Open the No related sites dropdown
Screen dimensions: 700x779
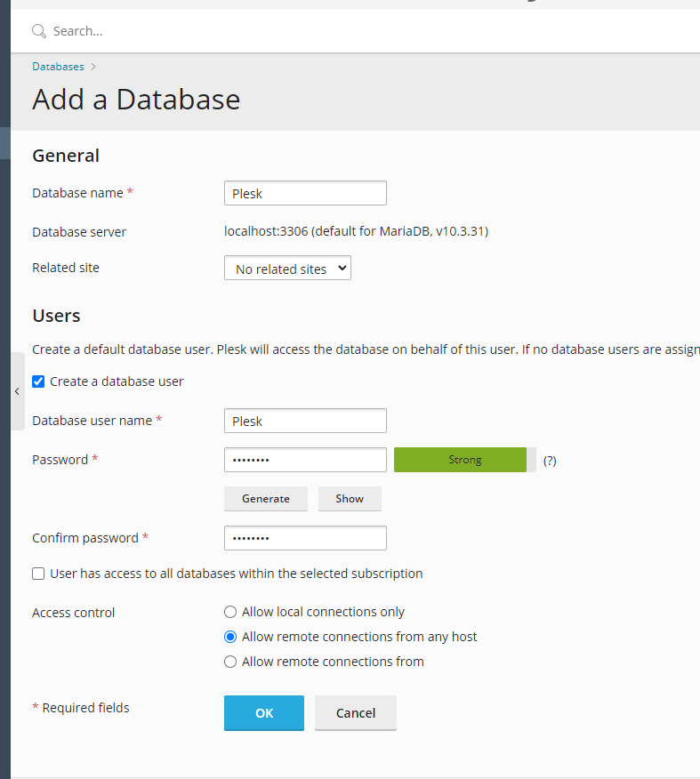click(x=286, y=268)
